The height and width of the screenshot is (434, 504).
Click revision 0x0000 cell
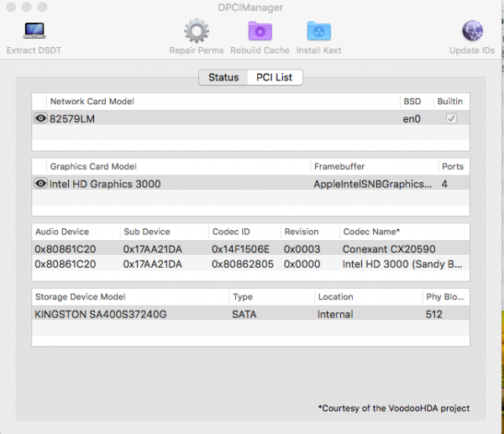pos(302,264)
